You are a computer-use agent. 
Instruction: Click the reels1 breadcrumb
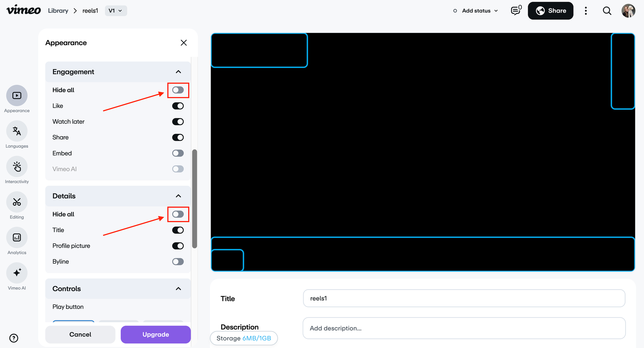click(x=90, y=11)
